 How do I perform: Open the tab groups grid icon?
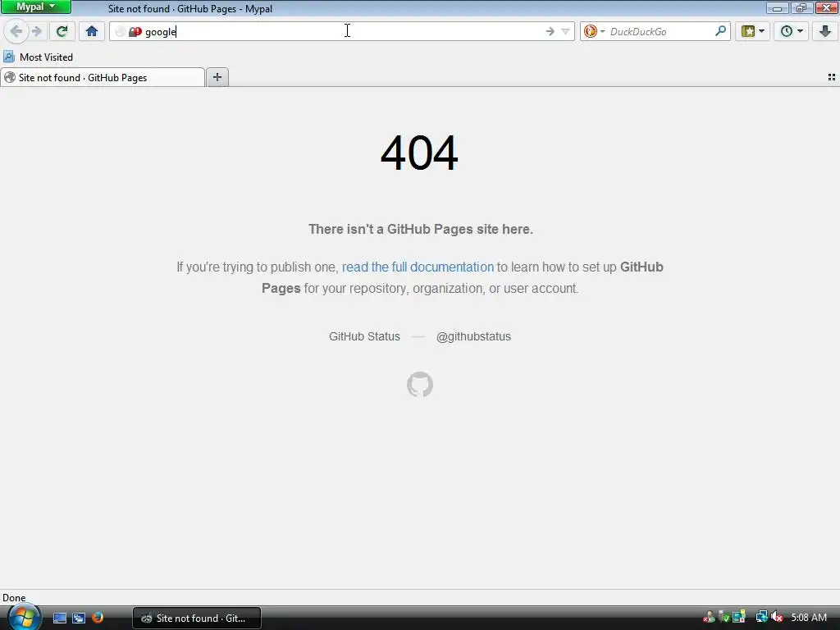pos(832,77)
